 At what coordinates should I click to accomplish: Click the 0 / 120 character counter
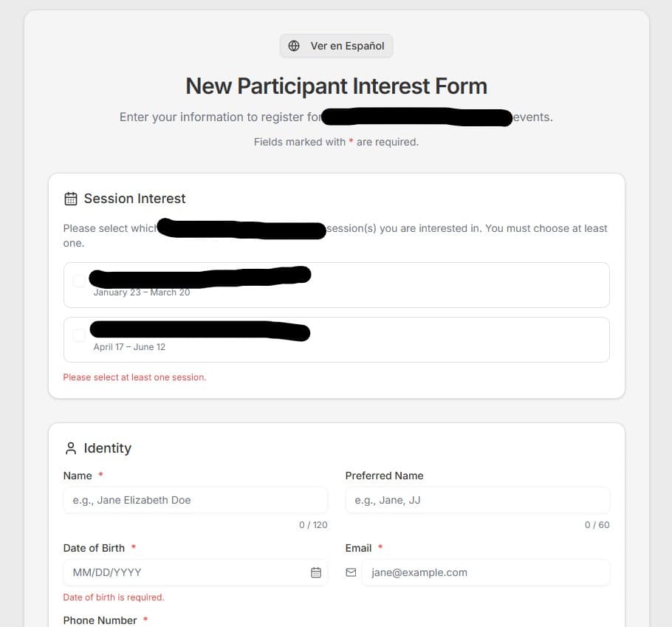pos(313,524)
